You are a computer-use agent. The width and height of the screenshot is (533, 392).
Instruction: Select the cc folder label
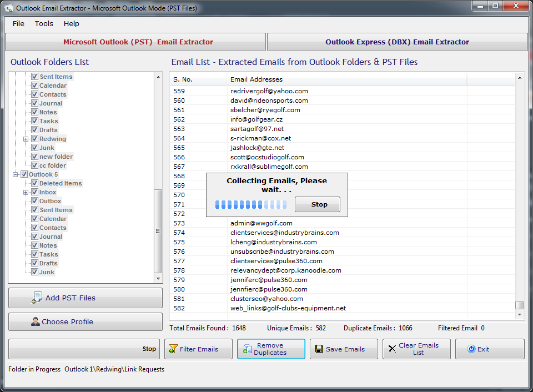(53, 165)
